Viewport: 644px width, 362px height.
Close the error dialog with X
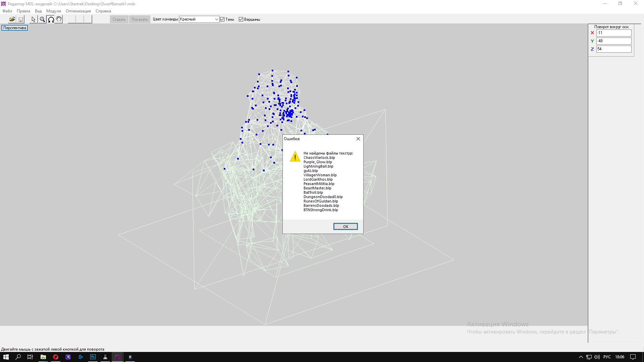(x=358, y=139)
